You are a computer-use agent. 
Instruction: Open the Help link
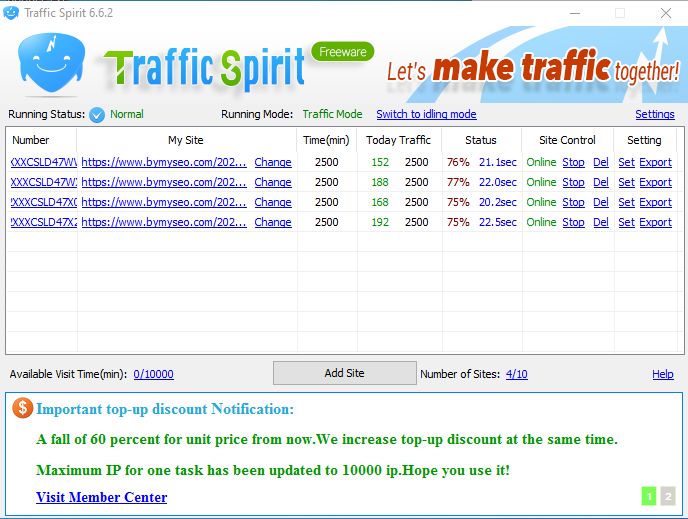tap(663, 374)
